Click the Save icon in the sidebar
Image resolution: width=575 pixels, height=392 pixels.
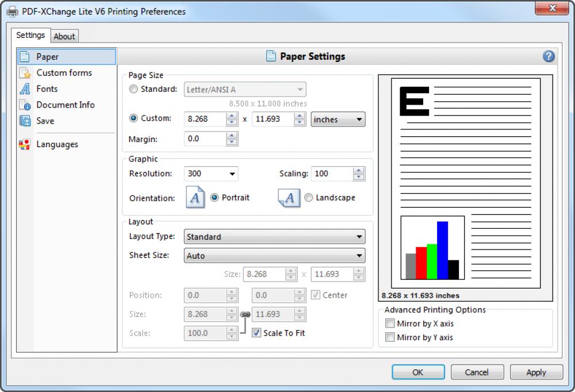(x=24, y=121)
